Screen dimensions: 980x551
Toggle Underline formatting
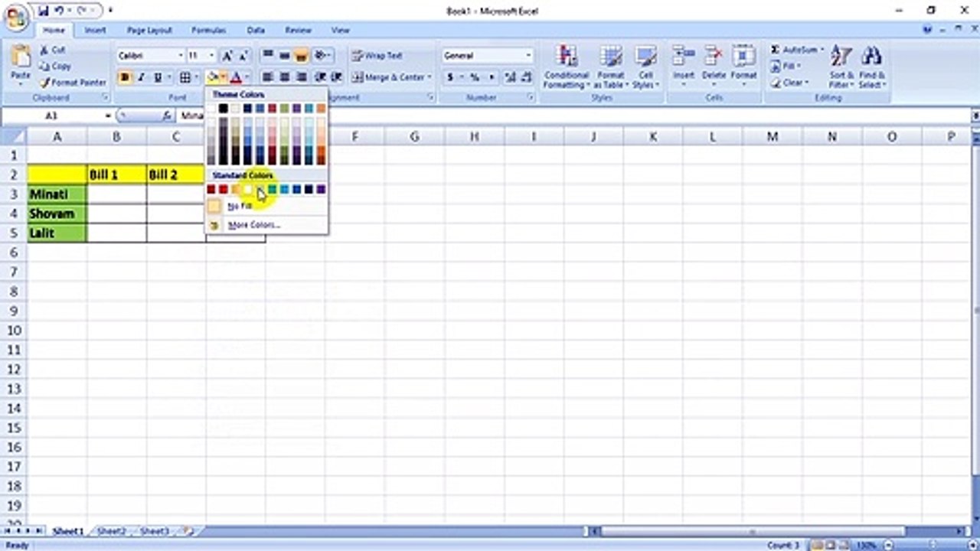[158, 77]
